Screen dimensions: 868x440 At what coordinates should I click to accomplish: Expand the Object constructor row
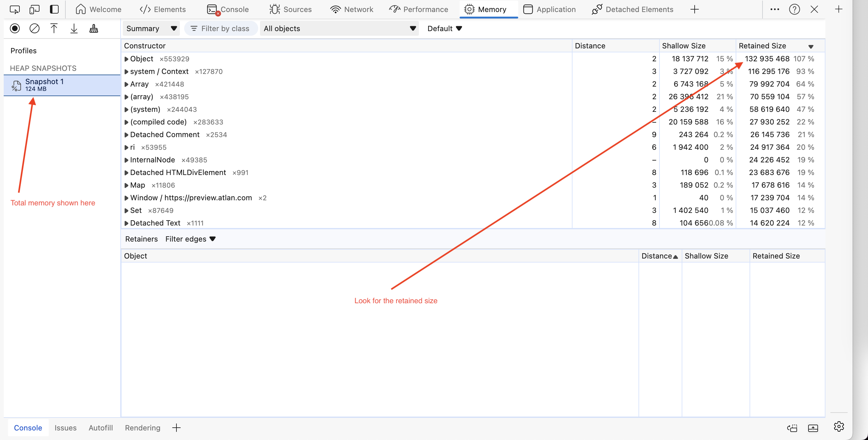click(x=126, y=59)
